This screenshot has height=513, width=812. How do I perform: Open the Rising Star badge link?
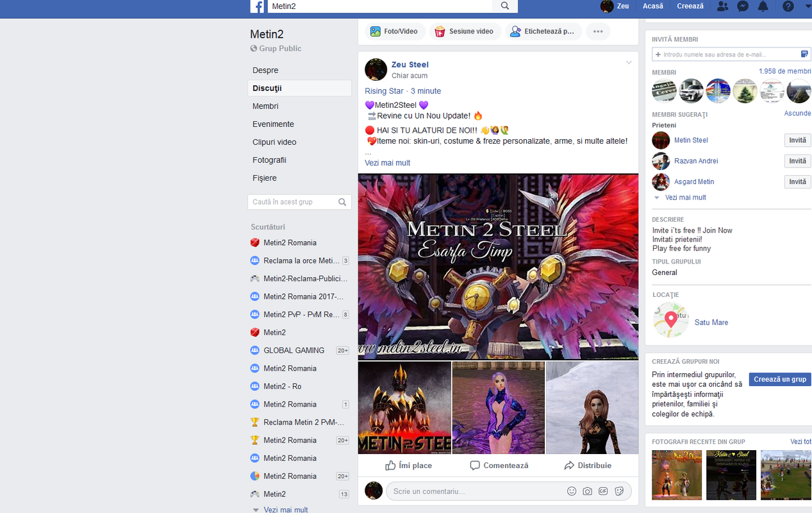385,91
